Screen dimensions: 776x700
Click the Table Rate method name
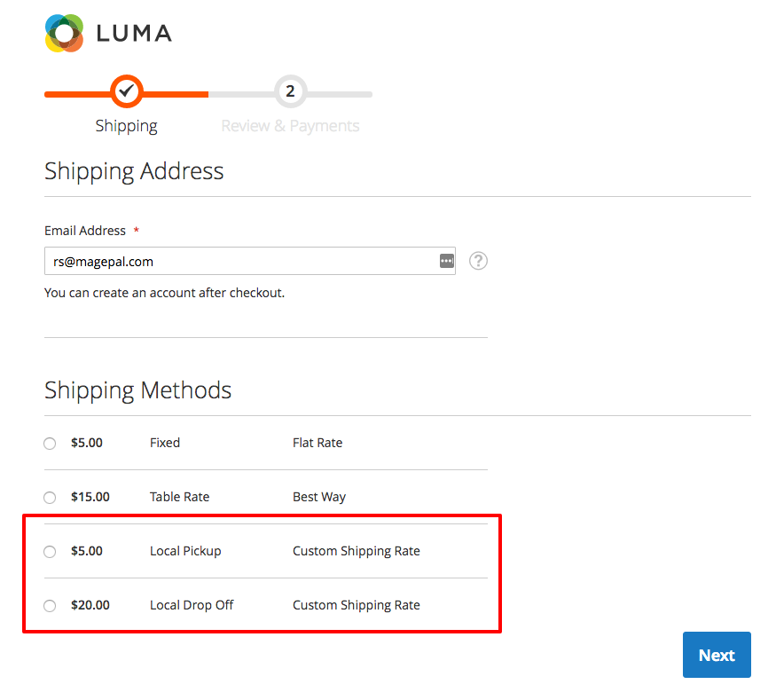coord(179,497)
